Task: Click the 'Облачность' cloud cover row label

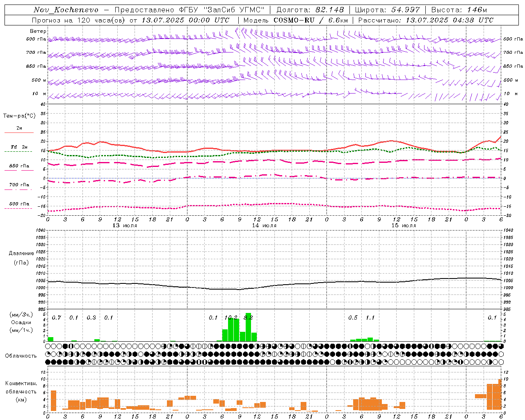Action: pos(21,356)
